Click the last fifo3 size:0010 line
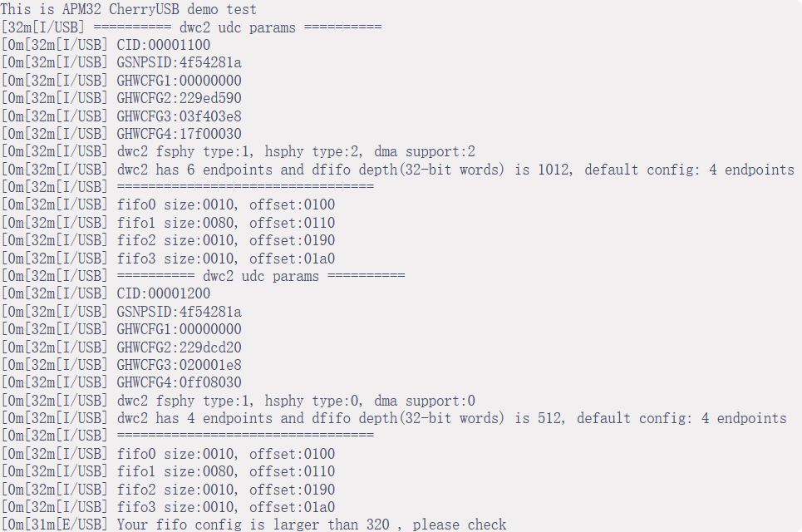The width and height of the screenshot is (802, 532). point(225,507)
